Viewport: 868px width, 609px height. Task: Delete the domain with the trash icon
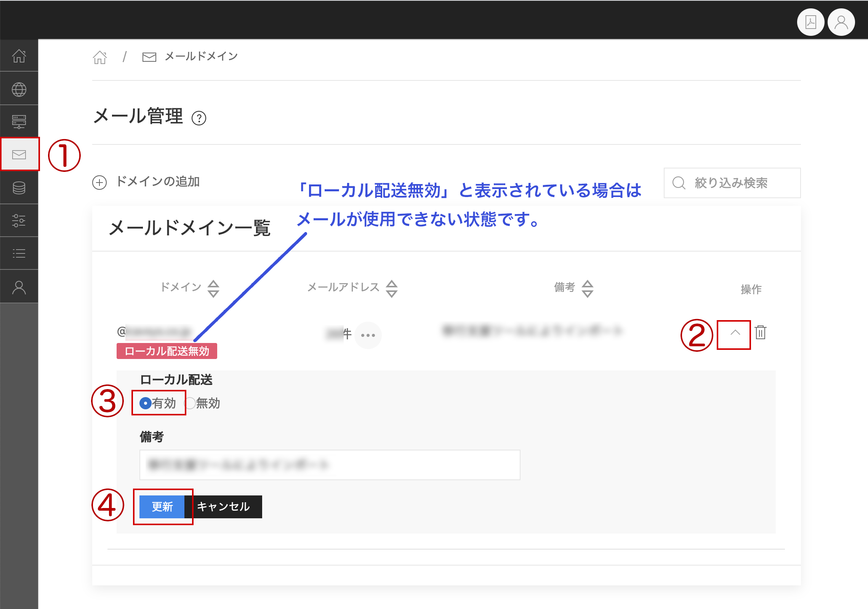point(761,332)
